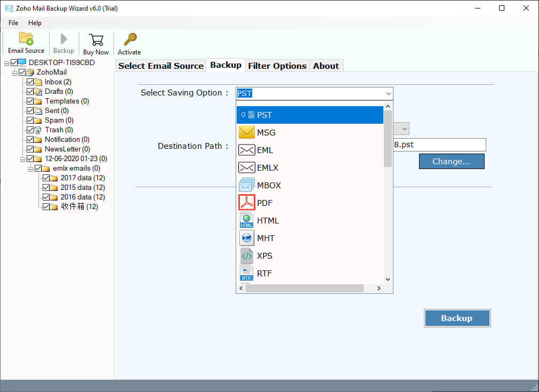
Task: Toggle the NewsLetter (0) checkbox
Action: (x=30, y=149)
